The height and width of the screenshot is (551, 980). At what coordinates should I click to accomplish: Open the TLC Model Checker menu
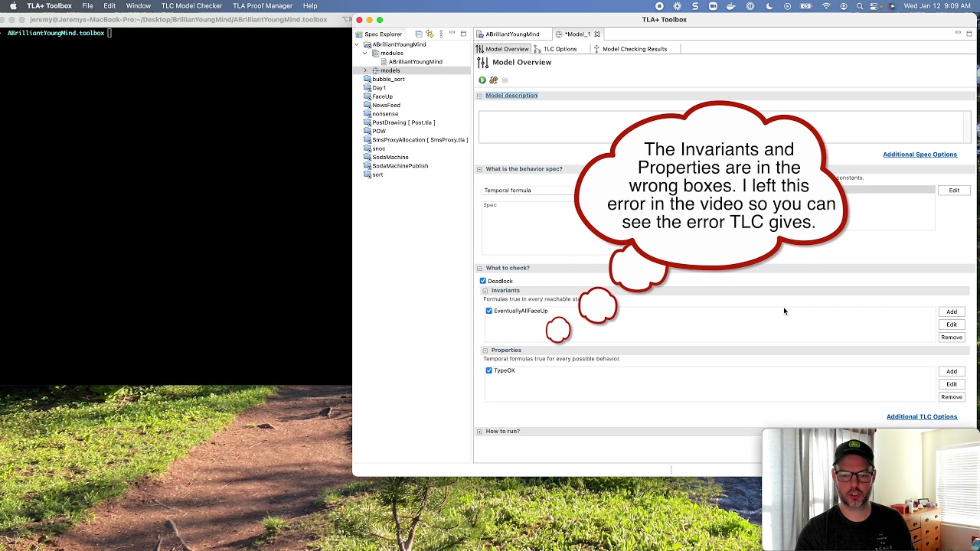tap(191, 6)
